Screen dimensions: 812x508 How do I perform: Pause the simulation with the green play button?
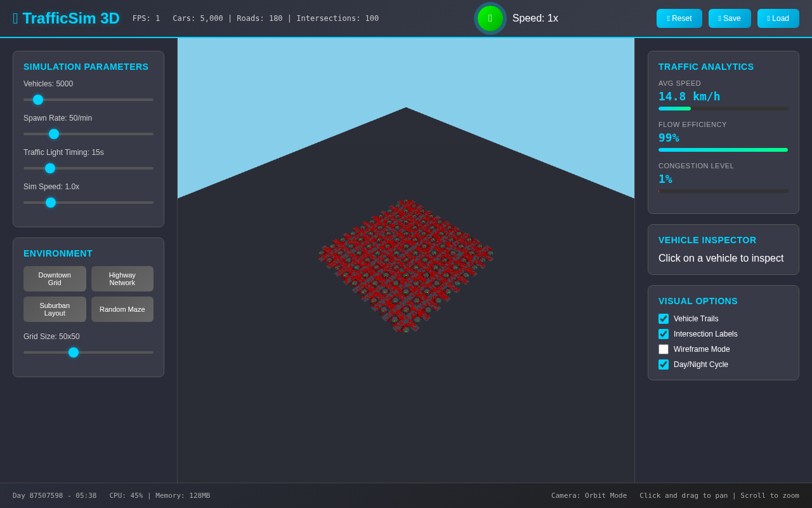pyautogui.click(x=489, y=18)
